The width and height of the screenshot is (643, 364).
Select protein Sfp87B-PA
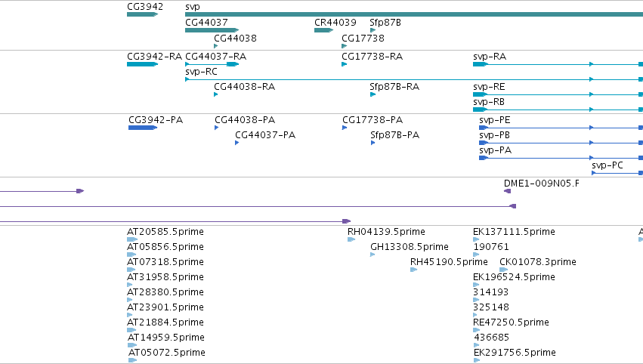(x=373, y=143)
